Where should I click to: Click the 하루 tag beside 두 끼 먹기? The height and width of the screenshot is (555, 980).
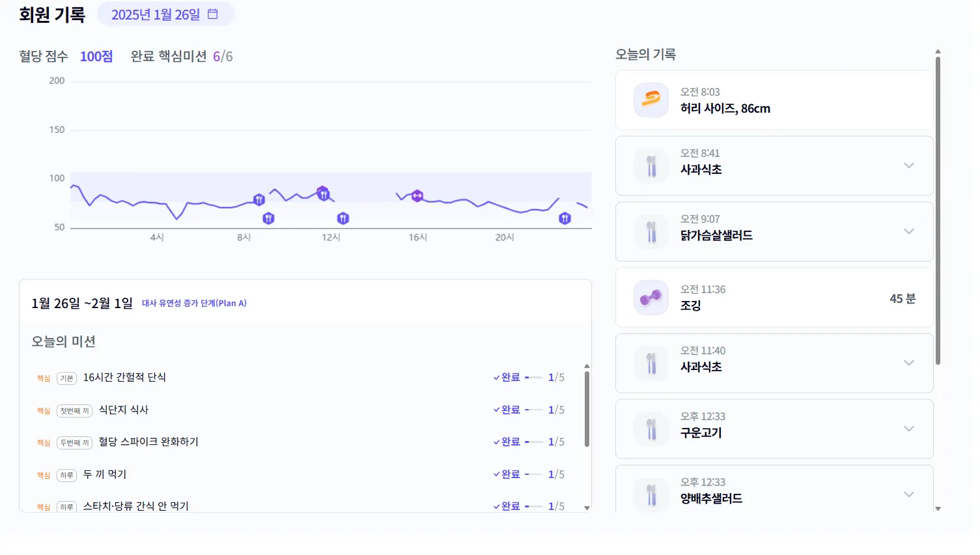coord(67,475)
